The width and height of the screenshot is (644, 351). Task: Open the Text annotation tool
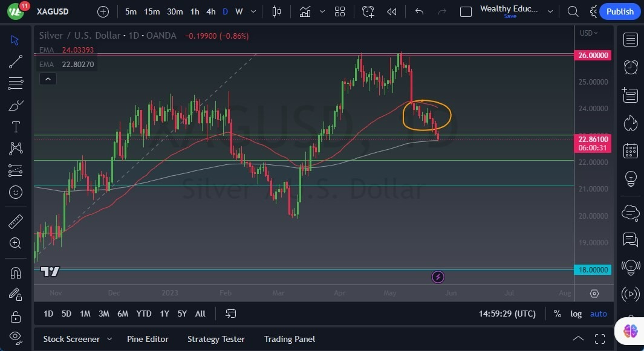(x=16, y=127)
